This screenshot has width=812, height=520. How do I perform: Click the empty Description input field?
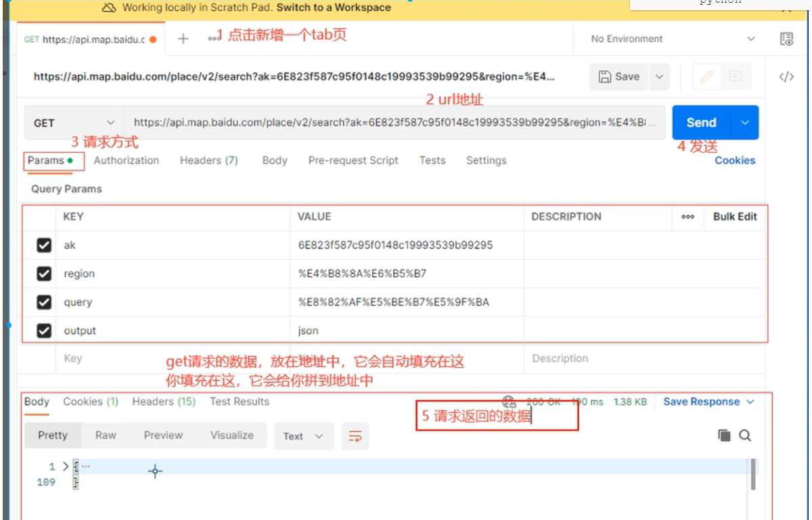tap(645, 358)
